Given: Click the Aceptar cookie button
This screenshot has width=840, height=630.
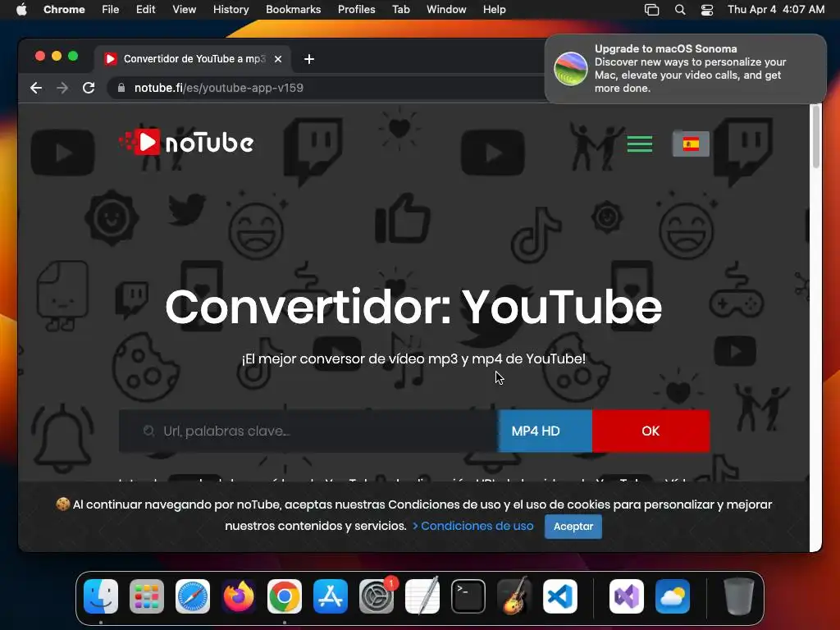Looking at the screenshot, I should coord(573,527).
